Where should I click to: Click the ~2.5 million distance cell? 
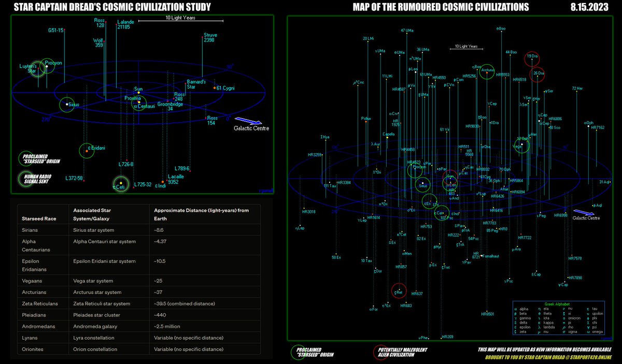(x=170, y=327)
